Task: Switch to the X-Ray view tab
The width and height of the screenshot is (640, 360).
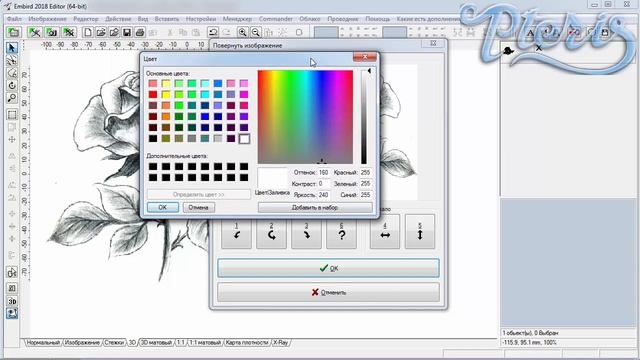Action: coord(280,342)
